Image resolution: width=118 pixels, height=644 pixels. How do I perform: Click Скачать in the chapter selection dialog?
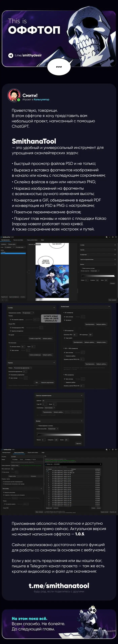(99, 508)
